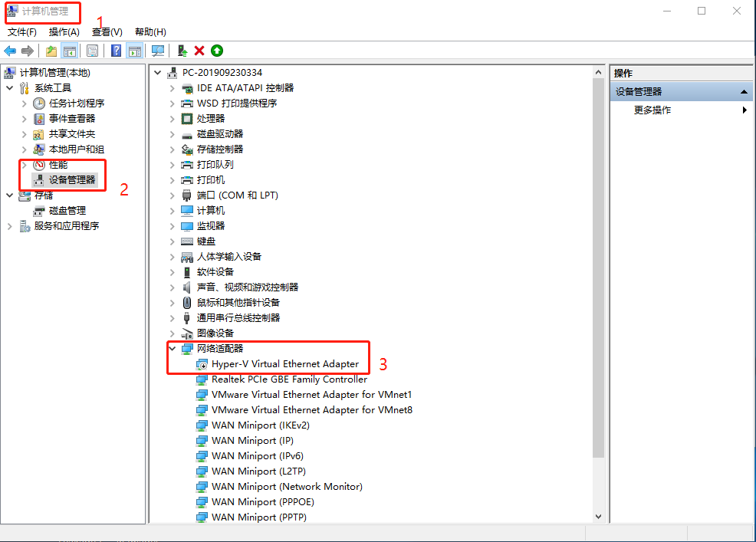Click the green enable device icon

click(x=217, y=51)
